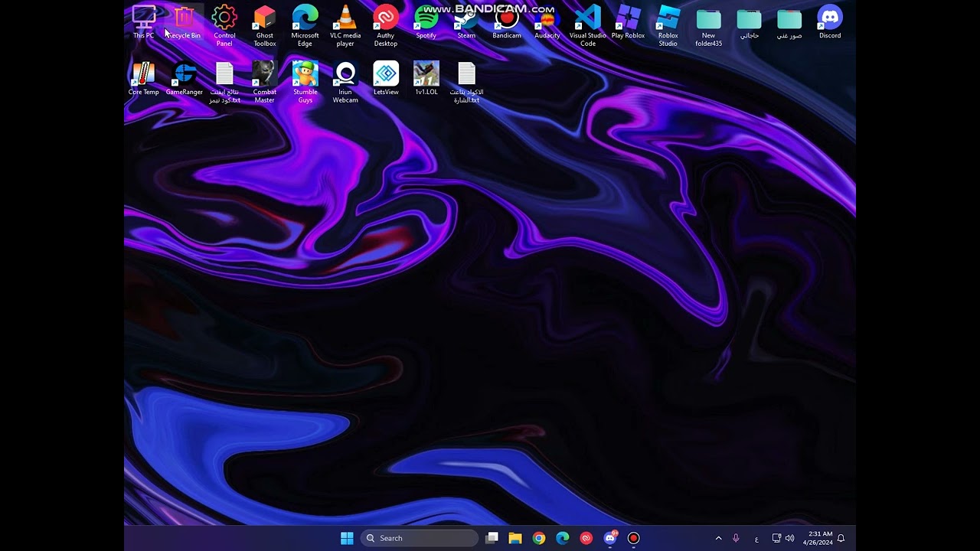Select the Steam desktop shortcut
This screenshot has height=551, width=980.
pyautogui.click(x=466, y=22)
